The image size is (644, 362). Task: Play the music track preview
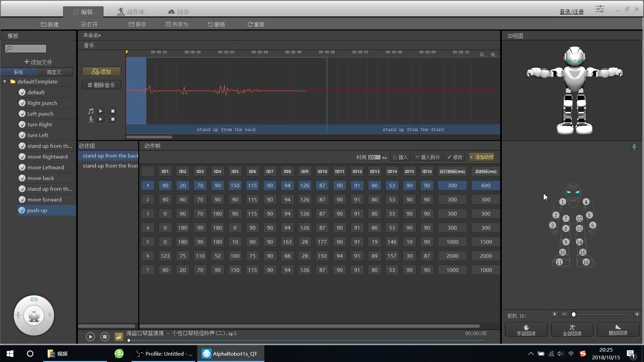pyautogui.click(x=101, y=111)
